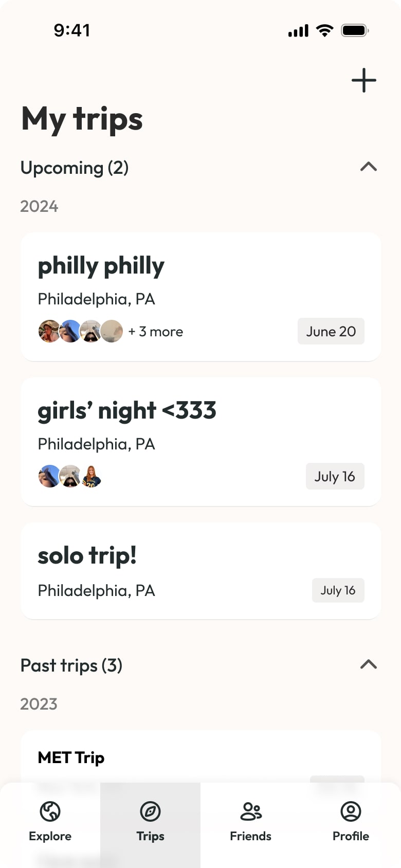This screenshot has width=401, height=868.
Task: Open the Explore globe icon
Action: coord(50,812)
